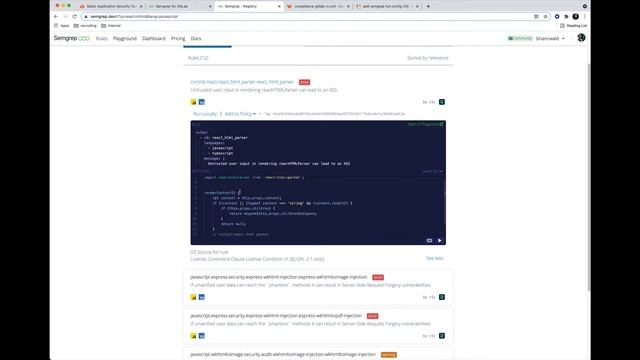
Task: Expand the javascript language selector in code panel
Action: 432,171
